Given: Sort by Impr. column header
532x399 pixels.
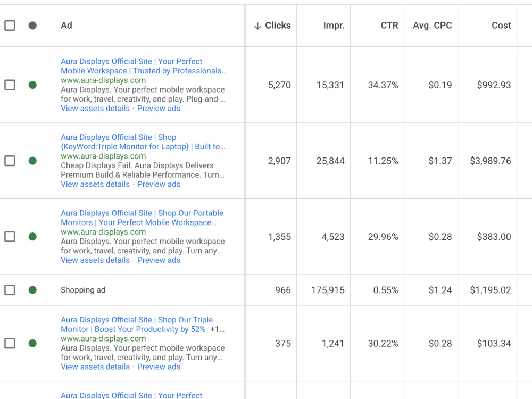Looking at the screenshot, I should coord(334,26).
